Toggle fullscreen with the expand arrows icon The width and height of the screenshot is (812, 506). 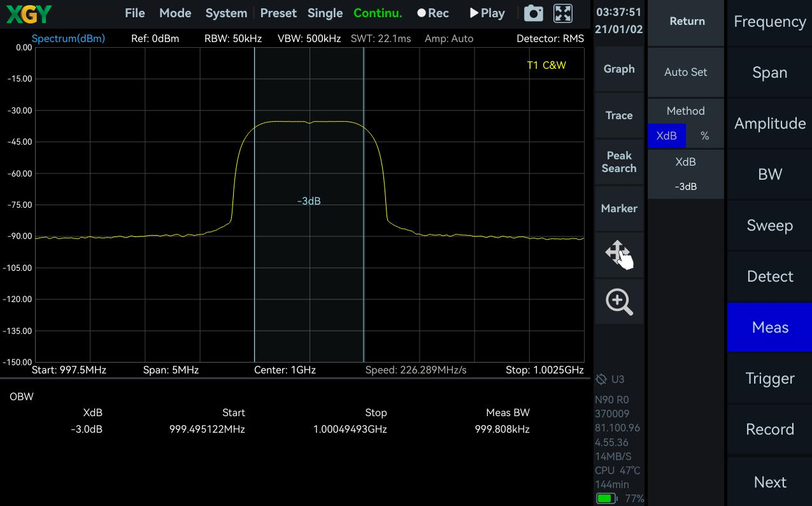[x=563, y=13]
